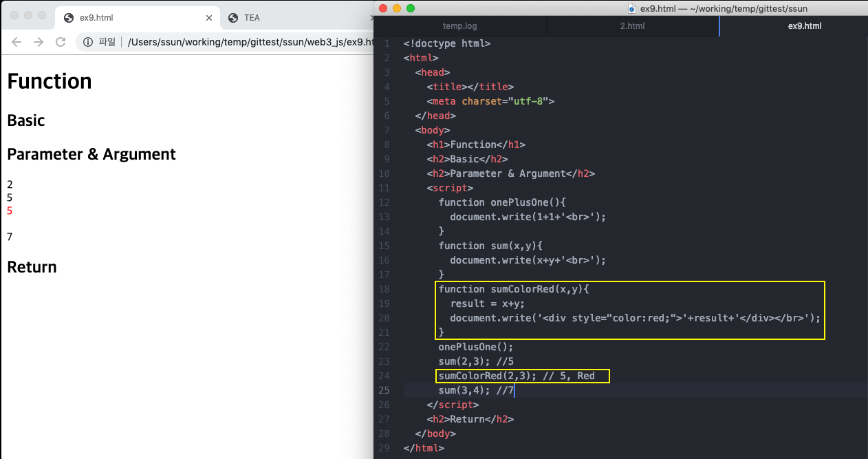The height and width of the screenshot is (459, 868).
Task: Click the file icon in editor title bar
Action: (631, 8)
